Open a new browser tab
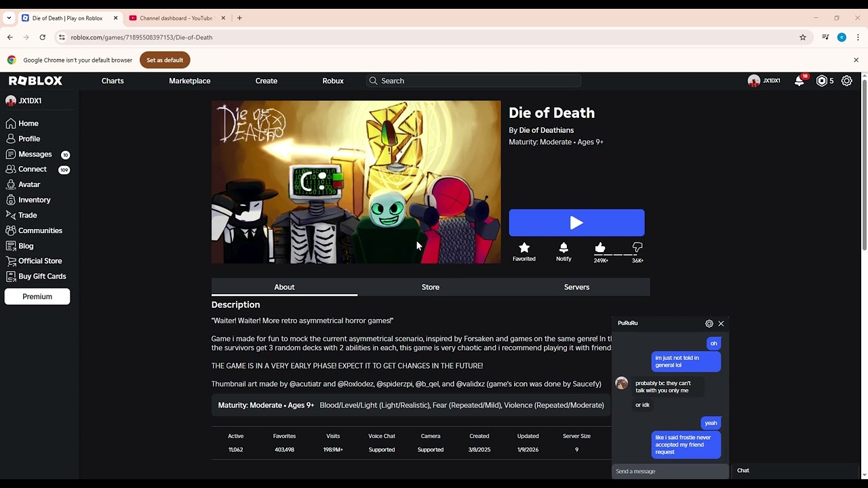The width and height of the screenshot is (868, 488). pos(239,18)
